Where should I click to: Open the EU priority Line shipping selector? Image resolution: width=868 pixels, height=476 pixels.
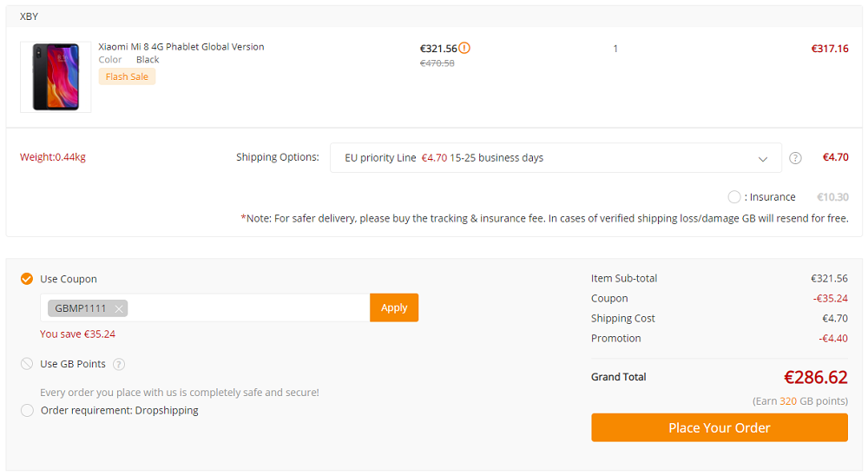point(556,158)
